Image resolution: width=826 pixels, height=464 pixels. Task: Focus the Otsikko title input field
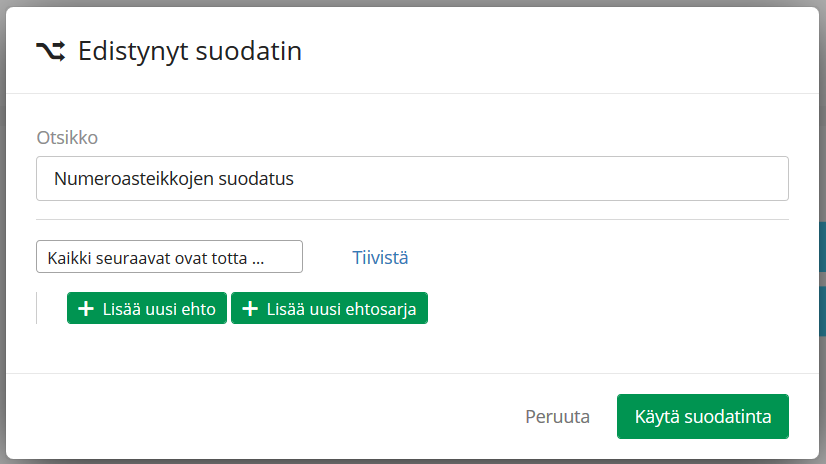coord(412,179)
